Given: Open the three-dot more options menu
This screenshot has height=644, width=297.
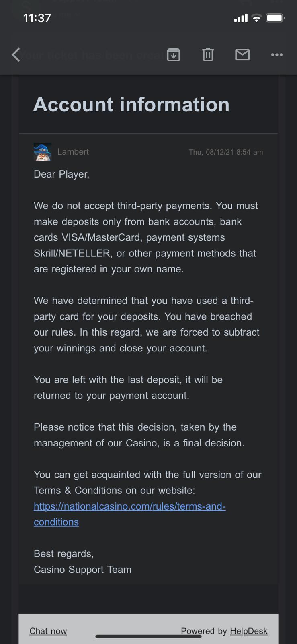Looking at the screenshot, I should click(277, 54).
